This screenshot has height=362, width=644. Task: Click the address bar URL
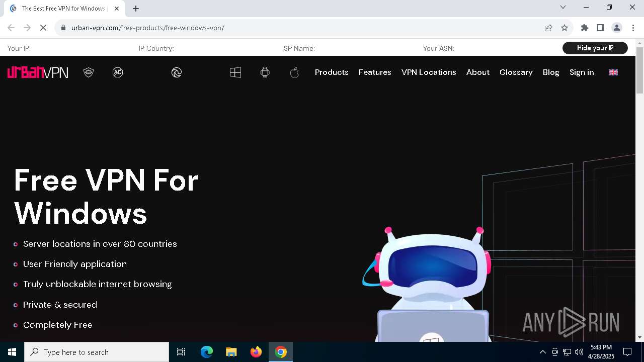[x=147, y=28]
